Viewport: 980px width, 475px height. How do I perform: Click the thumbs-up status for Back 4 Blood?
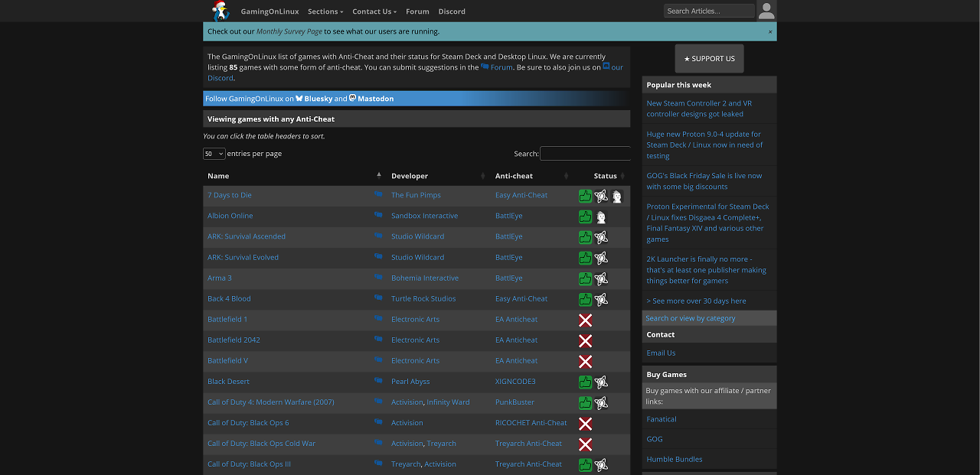tap(585, 299)
